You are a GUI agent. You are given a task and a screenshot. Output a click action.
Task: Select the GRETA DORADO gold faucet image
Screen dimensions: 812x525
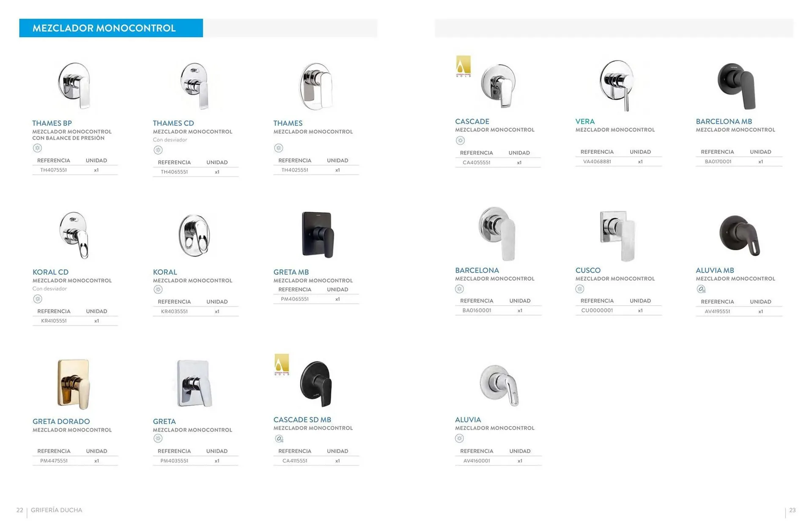tap(74, 384)
